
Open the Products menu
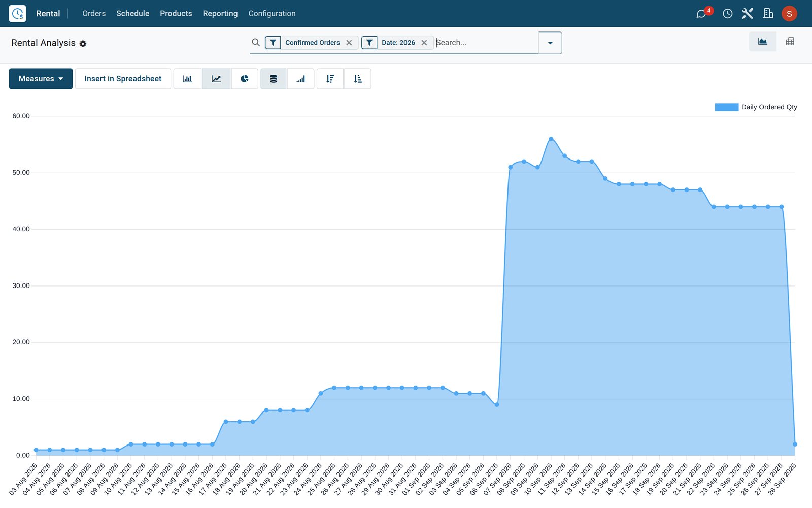coord(176,14)
